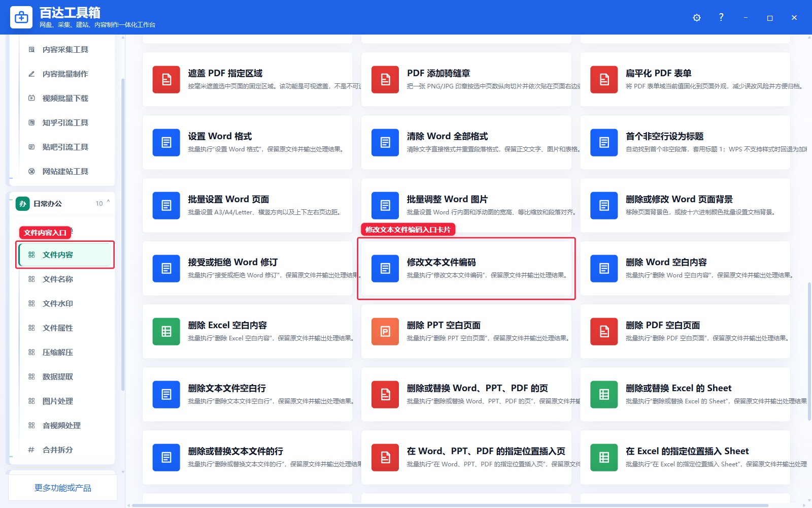Click the 批量设置 Word 页面 icon
812x508 pixels.
coord(166,206)
